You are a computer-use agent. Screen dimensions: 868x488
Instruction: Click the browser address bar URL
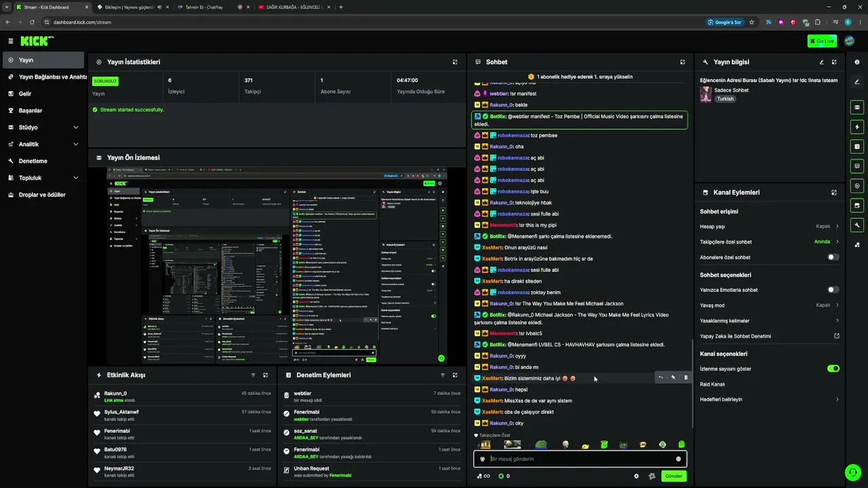tap(82, 22)
